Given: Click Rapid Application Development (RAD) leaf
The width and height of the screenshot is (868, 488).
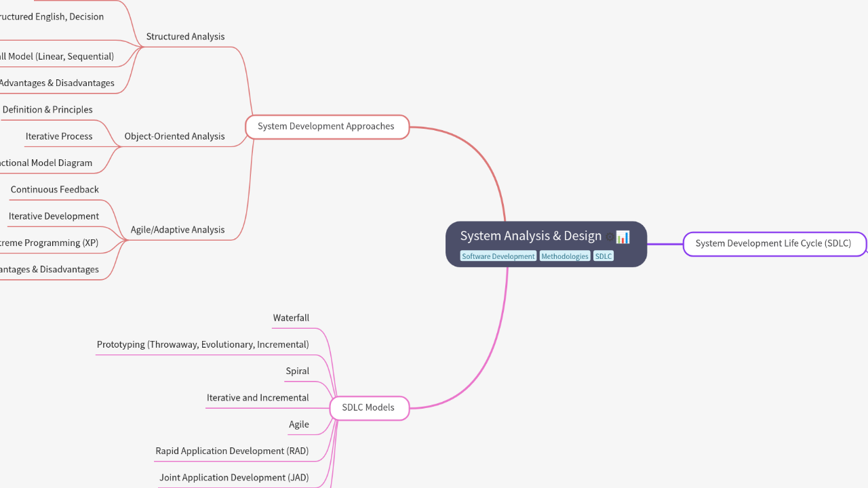Looking at the screenshot, I should click(x=232, y=451).
